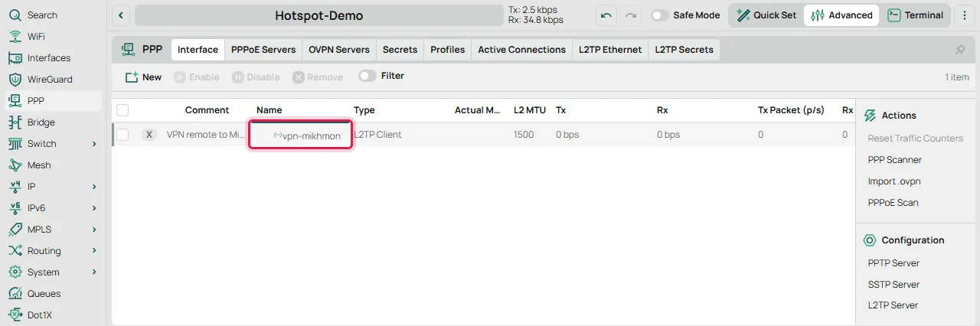
Task: Open L2TP Server configuration
Action: pos(893,305)
